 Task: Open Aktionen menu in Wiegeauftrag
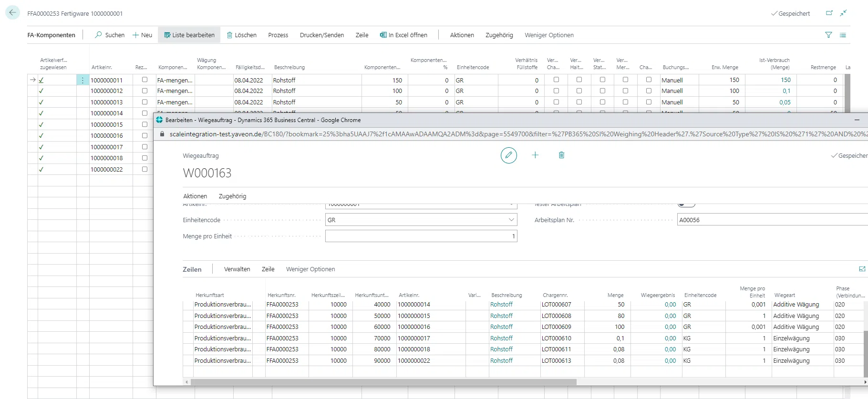click(x=195, y=196)
